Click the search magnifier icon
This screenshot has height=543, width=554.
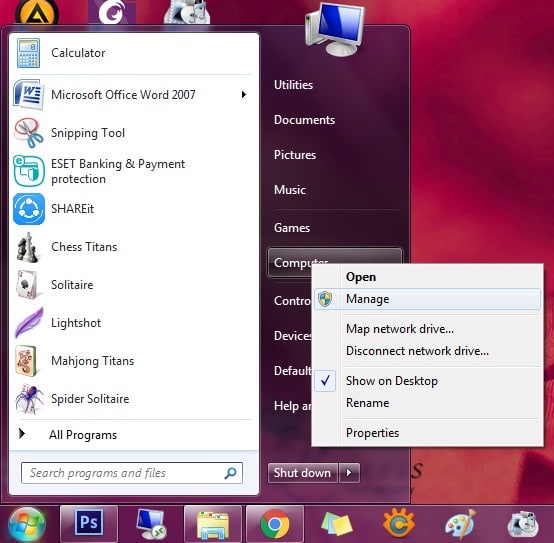[x=230, y=473]
